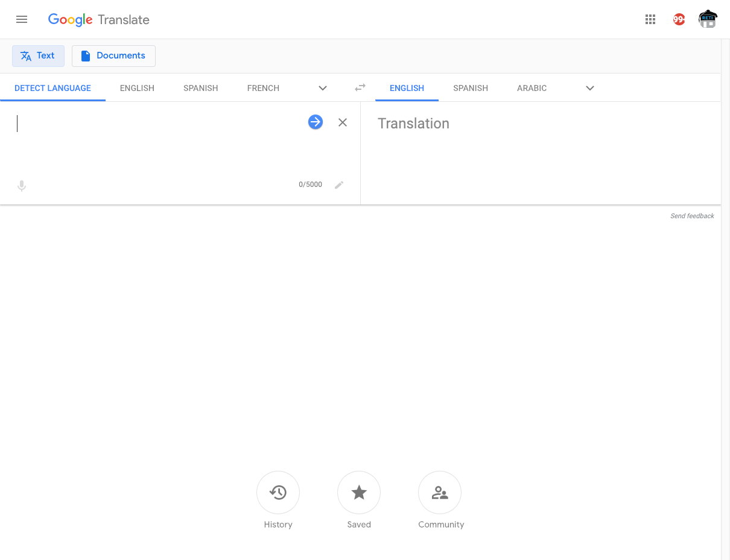Screen dimensions: 730x560
Task: Click the Send feedback link
Action: [x=692, y=216]
